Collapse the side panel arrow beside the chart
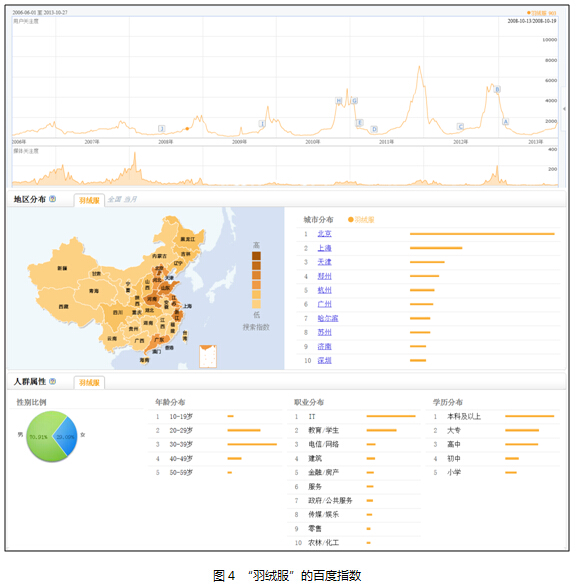 [564, 109]
